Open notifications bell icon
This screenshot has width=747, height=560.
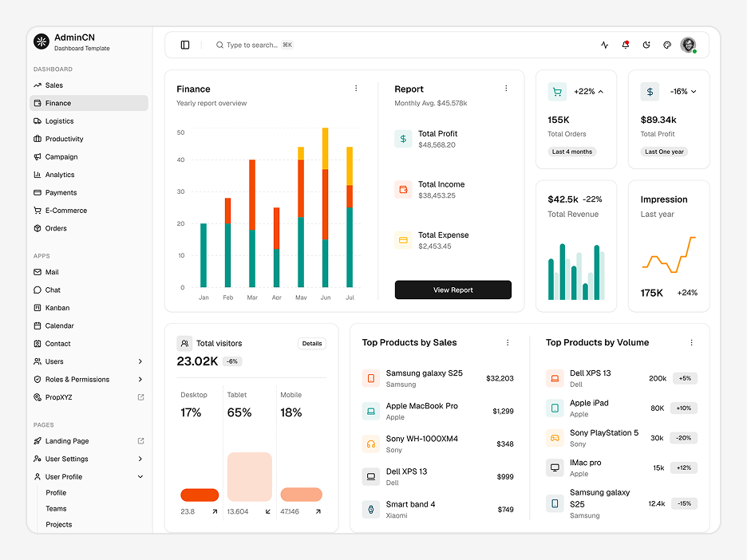point(626,45)
